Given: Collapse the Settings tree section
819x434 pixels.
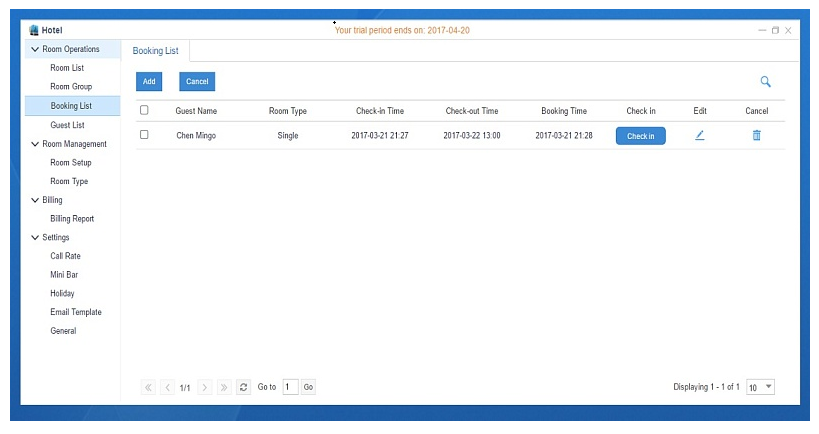Looking at the screenshot, I should 36,238.
